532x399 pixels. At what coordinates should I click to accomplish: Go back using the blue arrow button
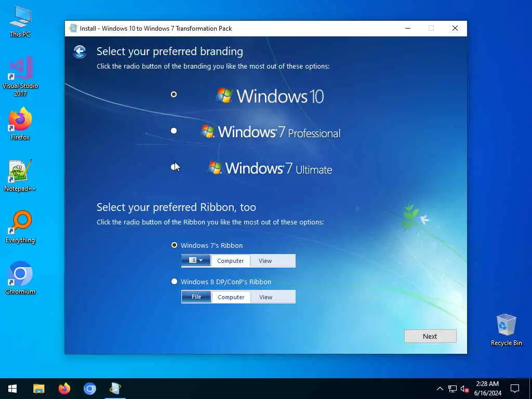point(79,51)
